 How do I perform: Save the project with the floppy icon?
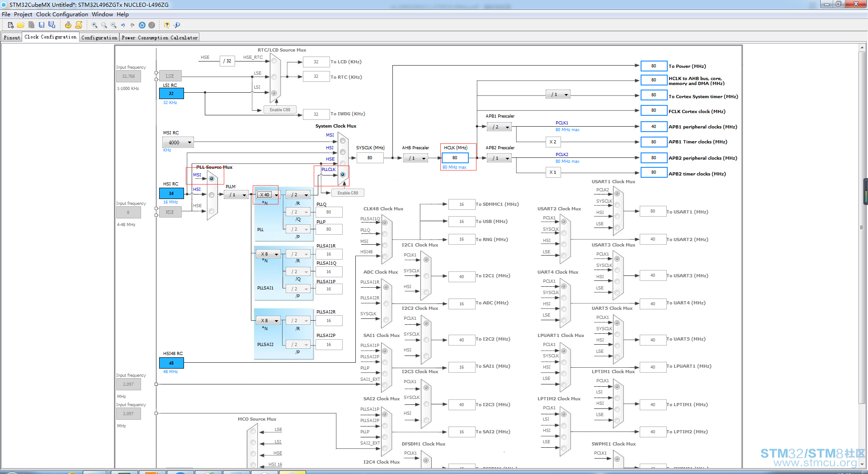[x=42, y=25]
